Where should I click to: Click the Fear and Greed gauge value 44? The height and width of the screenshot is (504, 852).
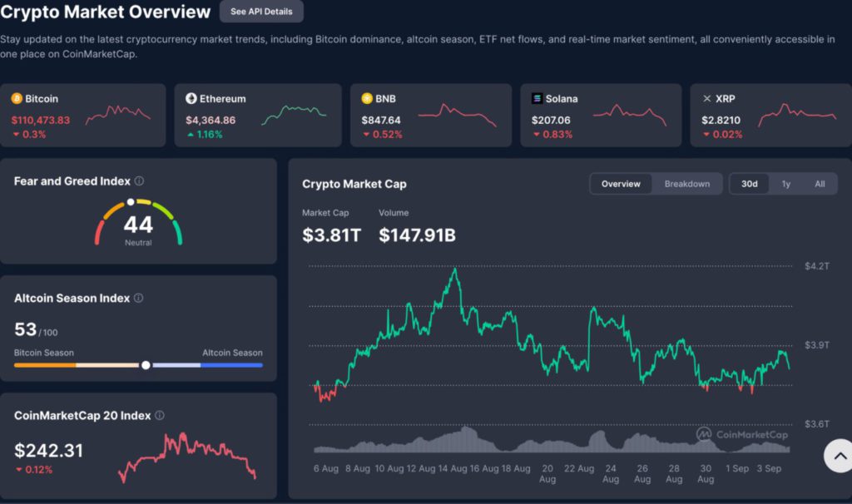point(138,225)
